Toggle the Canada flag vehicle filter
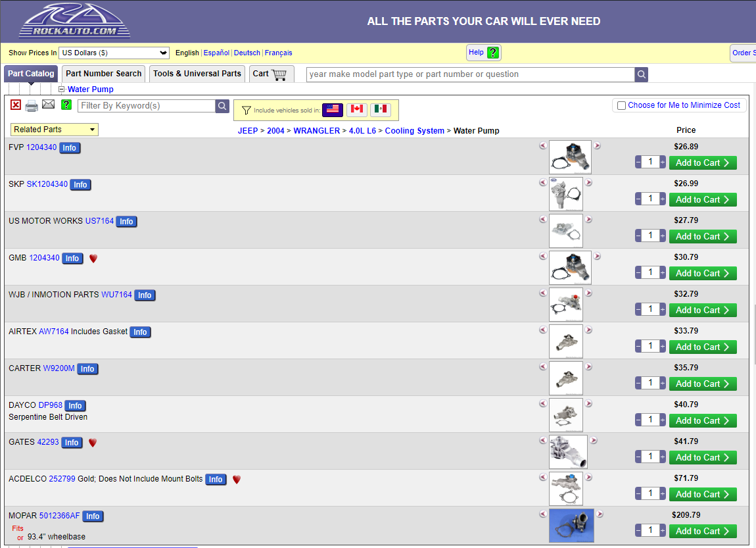The image size is (756, 548). [356, 110]
